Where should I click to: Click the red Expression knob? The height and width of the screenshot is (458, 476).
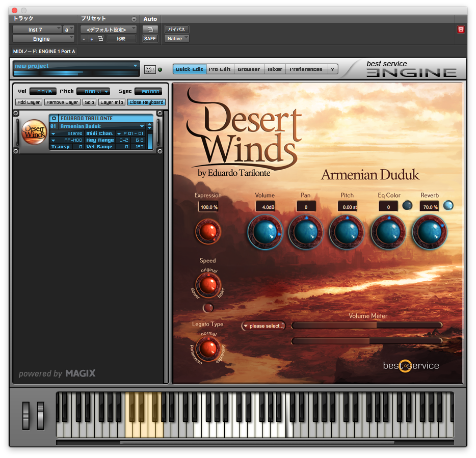(208, 232)
